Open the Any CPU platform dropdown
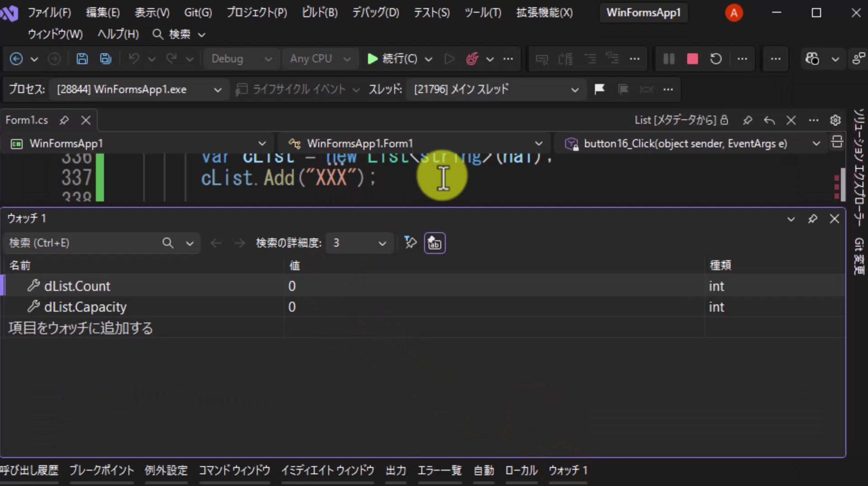The width and height of the screenshot is (868, 486). coord(320,59)
